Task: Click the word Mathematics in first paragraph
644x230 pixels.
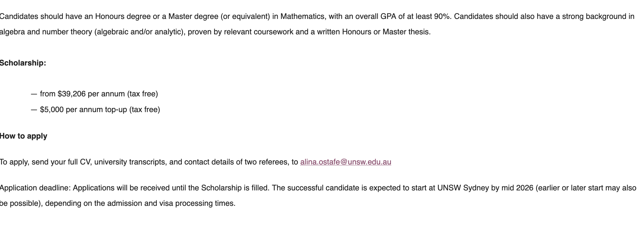Action: (302, 16)
